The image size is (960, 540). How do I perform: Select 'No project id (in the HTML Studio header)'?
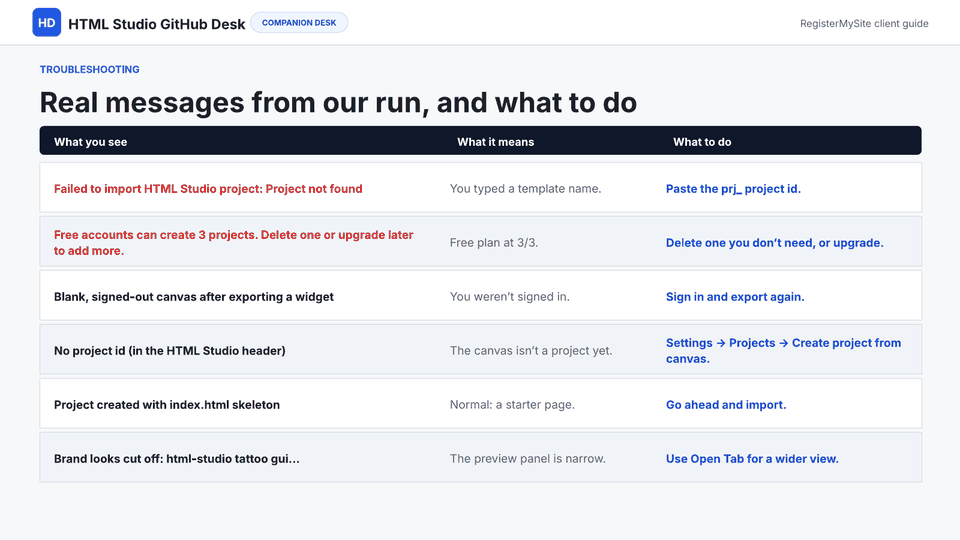pos(170,351)
